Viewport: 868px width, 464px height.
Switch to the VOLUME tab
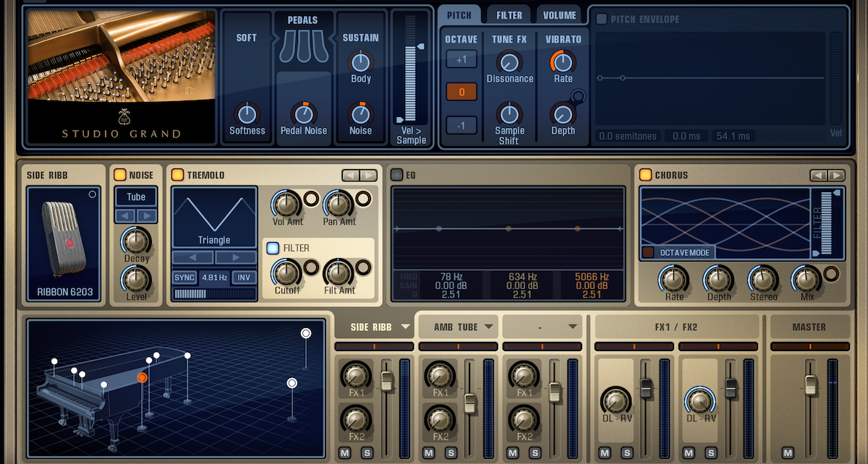tap(558, 14)
